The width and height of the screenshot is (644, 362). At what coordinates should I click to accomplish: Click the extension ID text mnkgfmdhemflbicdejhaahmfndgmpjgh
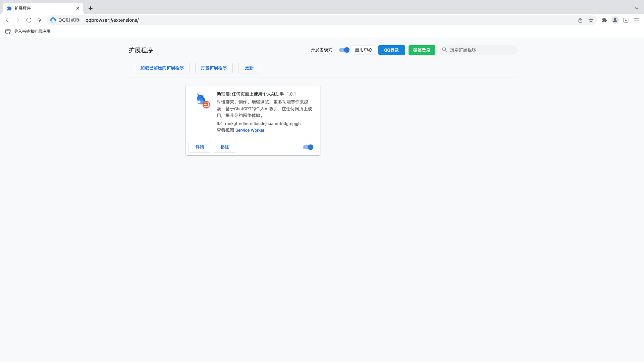pyautogui.click(x=263, y=124)
